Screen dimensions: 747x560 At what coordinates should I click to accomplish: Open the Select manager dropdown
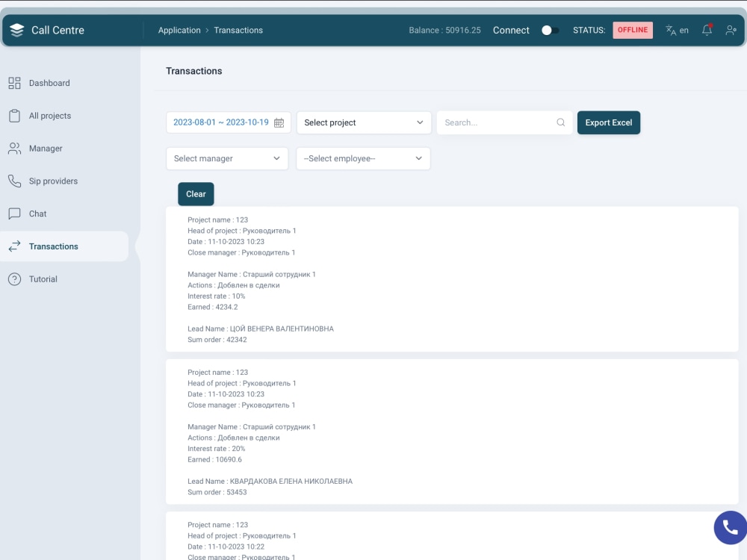tap(227, 158)
